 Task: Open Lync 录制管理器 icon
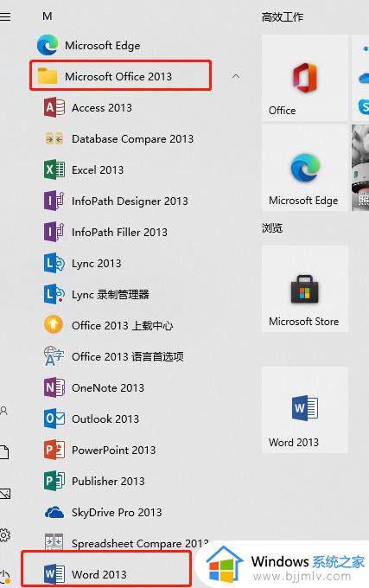(x=54, y=294)
